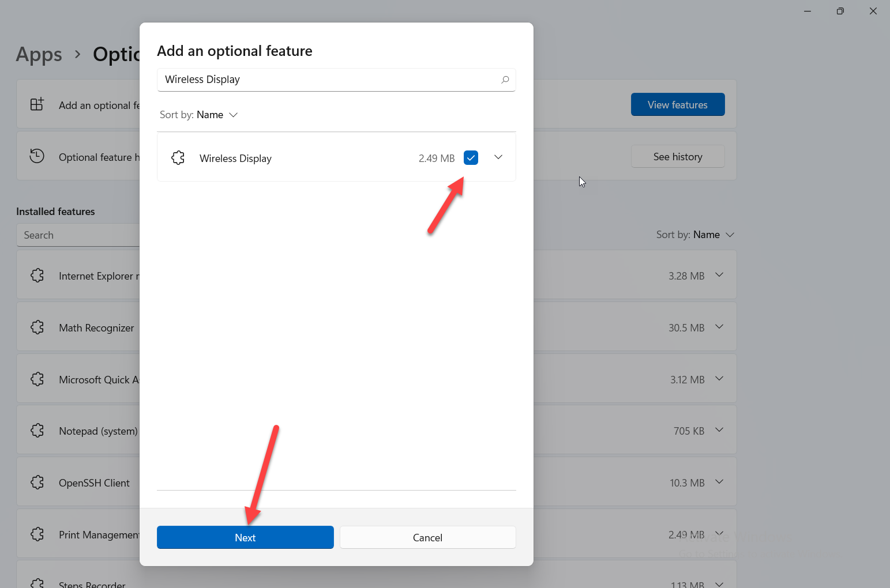Click the Wireless Display puzzle icon
The image size is (890, 588).
[178, 158]
